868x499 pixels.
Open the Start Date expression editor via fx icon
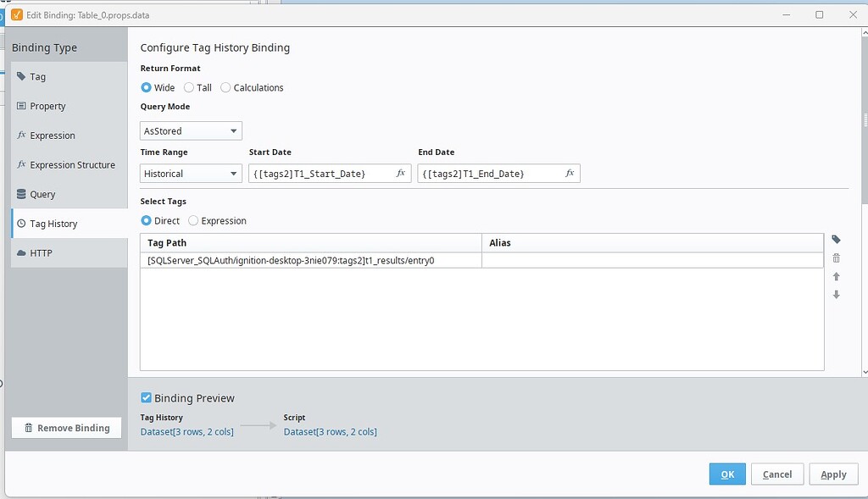tap(399, 172)
